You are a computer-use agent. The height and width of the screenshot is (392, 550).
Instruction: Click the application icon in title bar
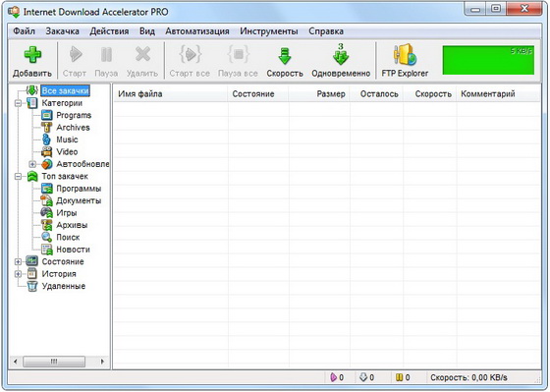[x=14, y=12]
